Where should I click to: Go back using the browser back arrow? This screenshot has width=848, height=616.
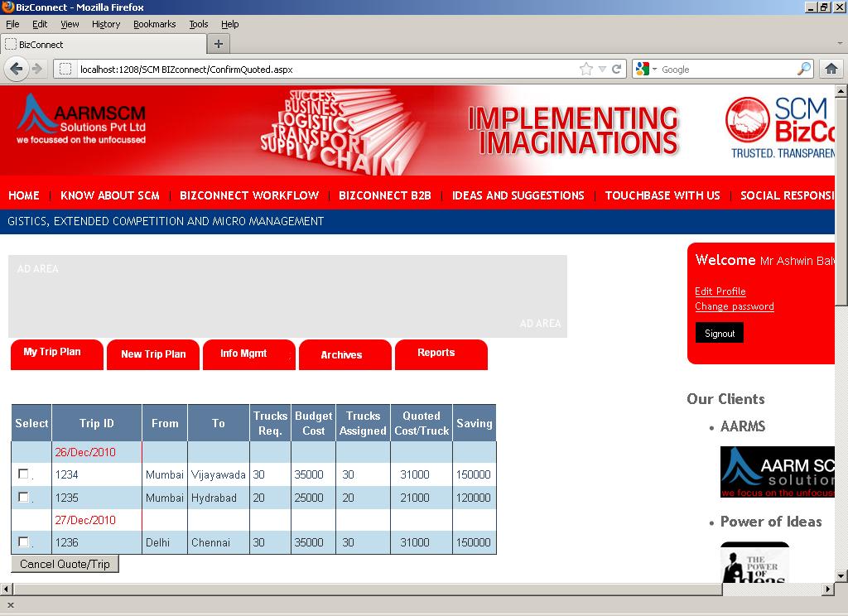17,70
